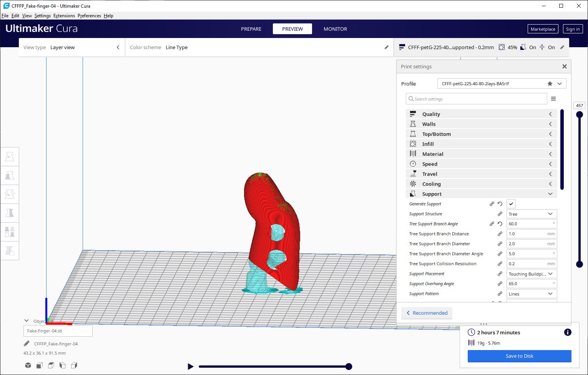The width and height of the screenshot is (588, 375).
Task: Click link icon for Support Overhang Angle
Action: (500, 284)
